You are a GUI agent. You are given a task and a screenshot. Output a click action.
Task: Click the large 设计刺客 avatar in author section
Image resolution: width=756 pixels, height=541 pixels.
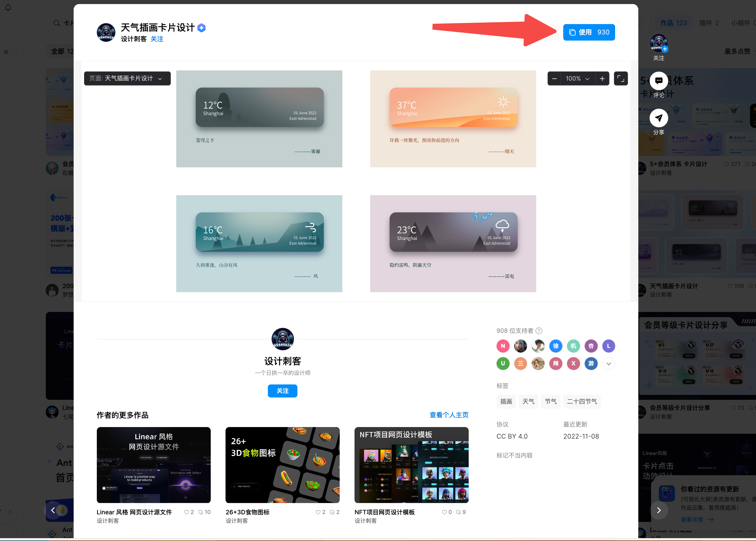coord(282,339)
